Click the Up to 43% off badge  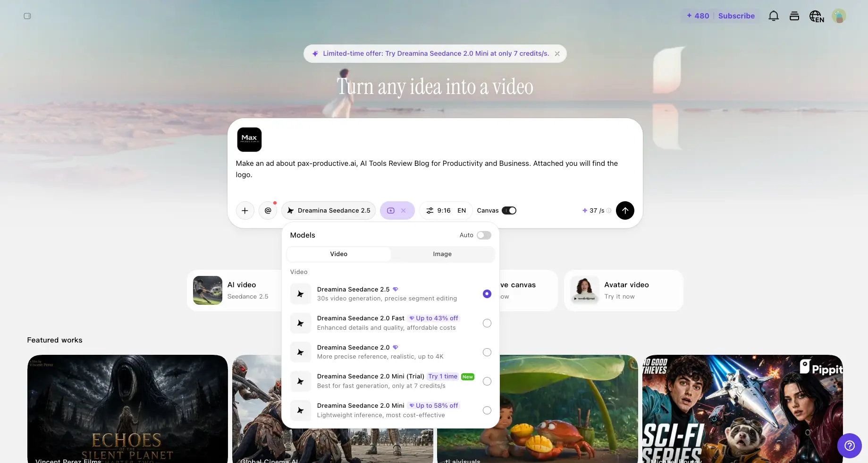pos(434,318)
